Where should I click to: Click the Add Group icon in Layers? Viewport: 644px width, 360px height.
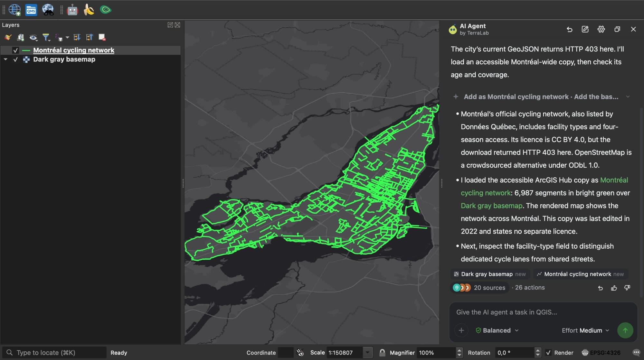click(x=21, y=37)
